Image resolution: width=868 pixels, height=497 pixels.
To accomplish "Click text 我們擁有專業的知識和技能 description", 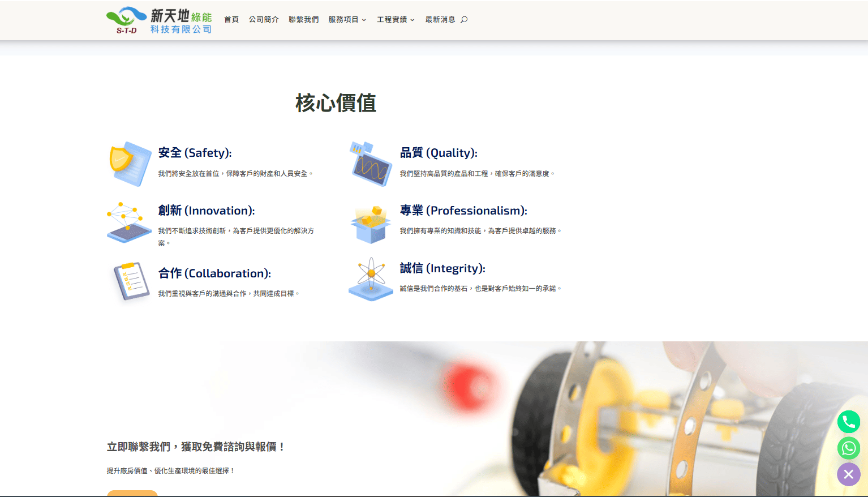I will (481, 231).
